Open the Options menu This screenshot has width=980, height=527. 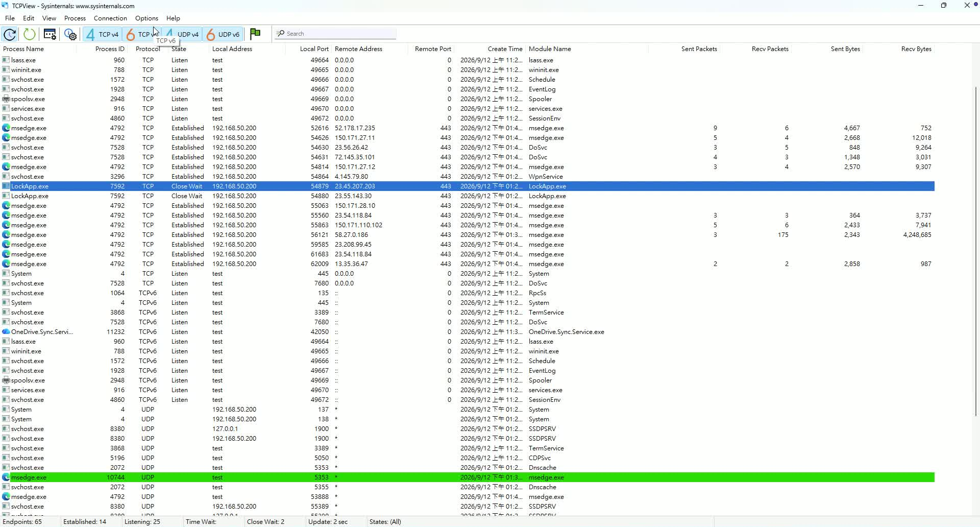(146, 18)
